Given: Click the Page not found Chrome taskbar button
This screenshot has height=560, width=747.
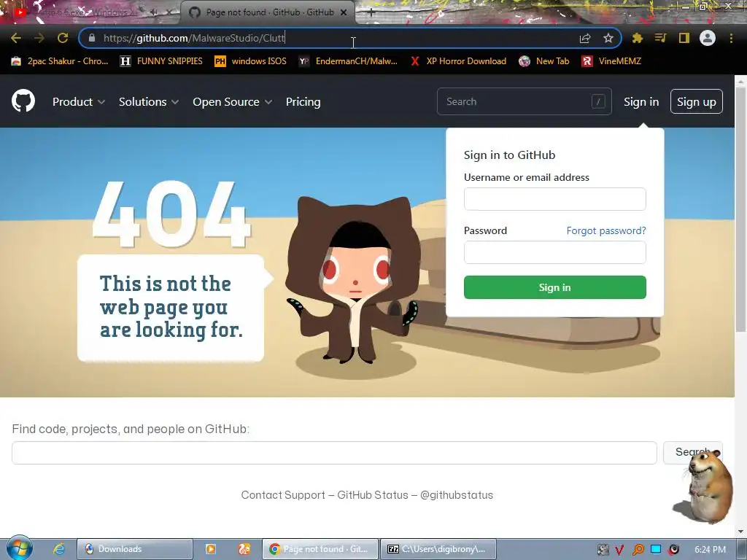Looking at the screenshot, I should coord(320,549).
